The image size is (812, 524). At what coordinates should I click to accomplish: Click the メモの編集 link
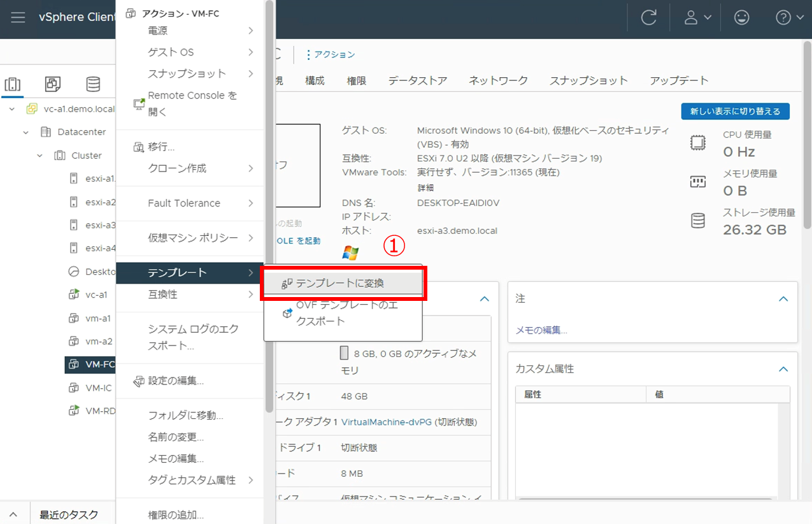click(x=541, y=330)
